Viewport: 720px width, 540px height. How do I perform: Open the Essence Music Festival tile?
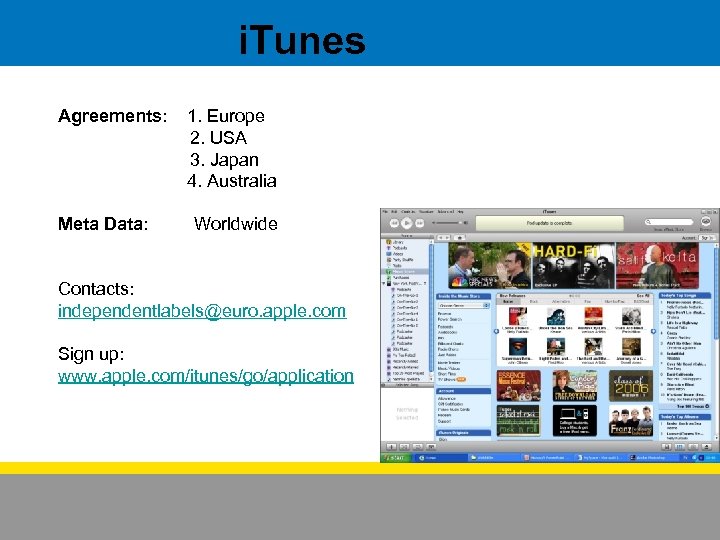pos(518,386)
